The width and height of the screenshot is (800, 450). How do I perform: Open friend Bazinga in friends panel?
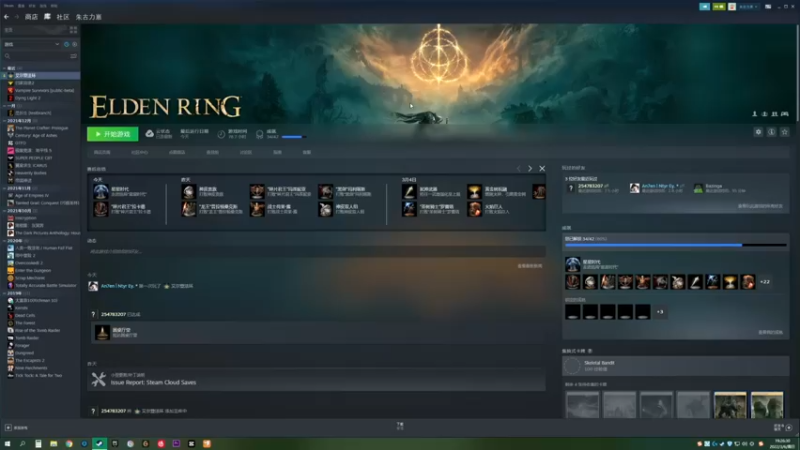(713, 186)
